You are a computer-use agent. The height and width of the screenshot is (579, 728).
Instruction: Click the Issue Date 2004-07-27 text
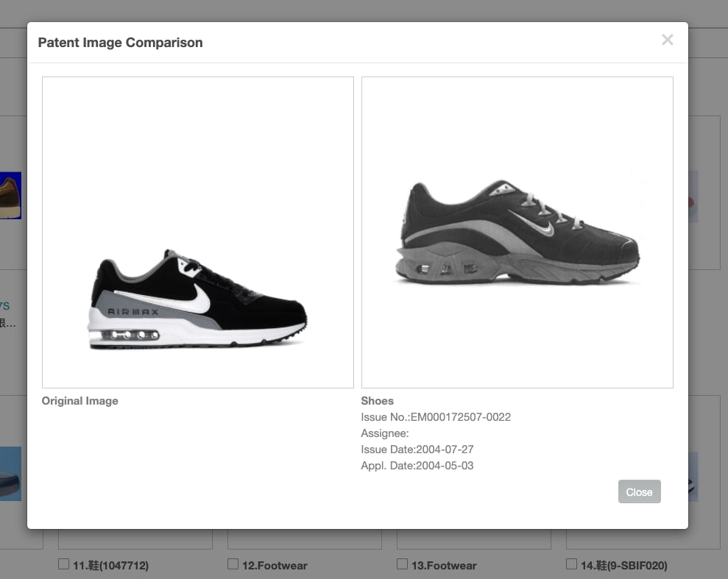417,450
